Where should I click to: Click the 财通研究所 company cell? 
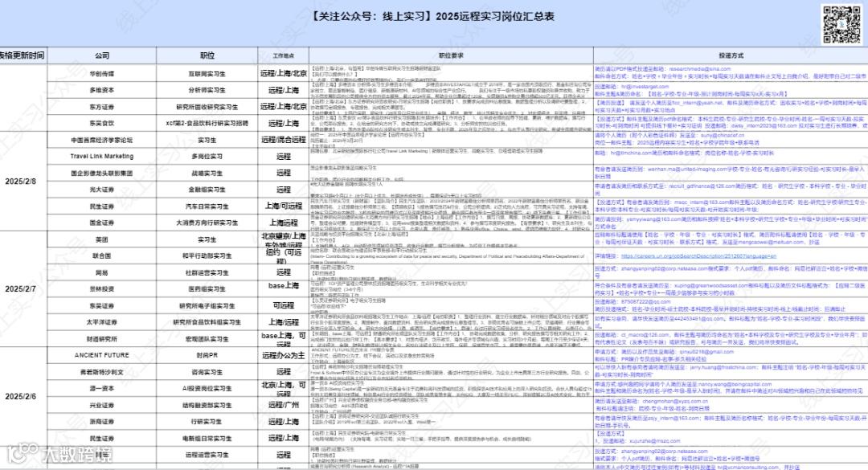pyautogui.click(x=102, y=339)
